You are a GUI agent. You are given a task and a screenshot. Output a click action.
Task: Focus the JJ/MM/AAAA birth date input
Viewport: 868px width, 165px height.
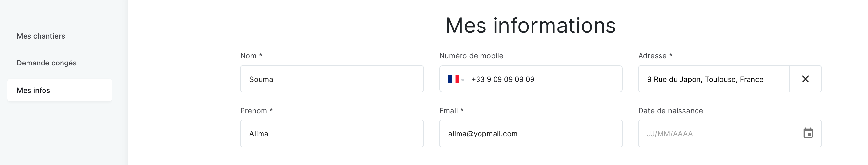click(719, 134)
